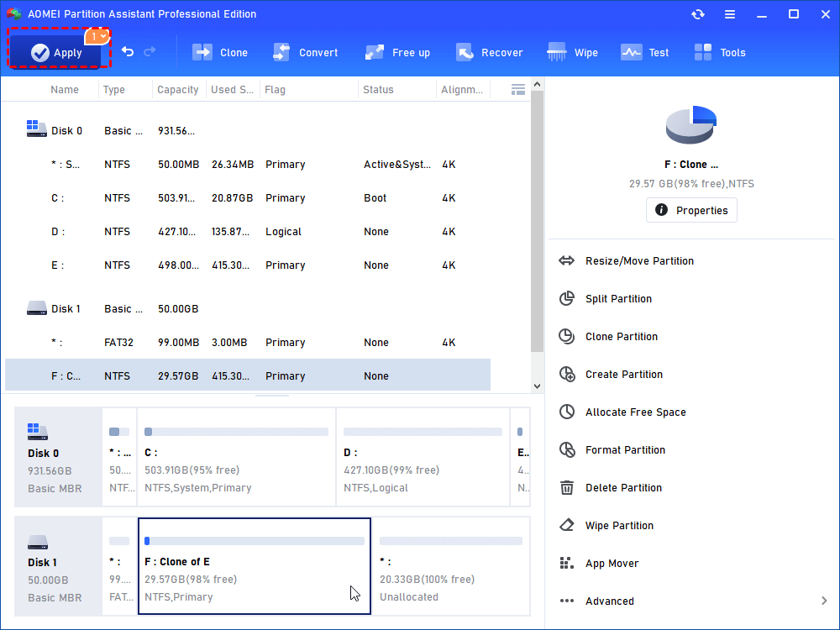Click the Delete Partition trash icon
Viewport: 840px width, 630px height.
click(x=567, y=487)
